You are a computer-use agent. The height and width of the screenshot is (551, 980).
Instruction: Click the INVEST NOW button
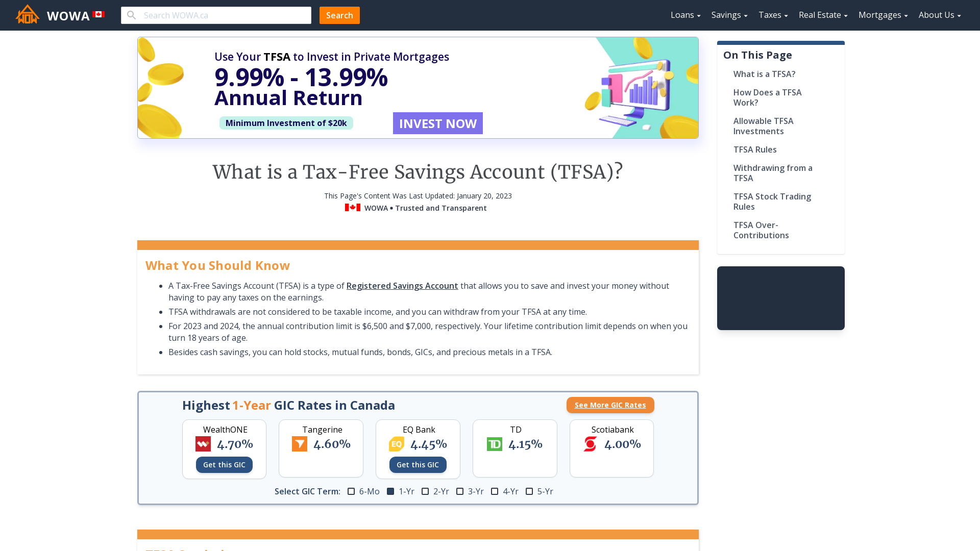(x=437, y=123)
